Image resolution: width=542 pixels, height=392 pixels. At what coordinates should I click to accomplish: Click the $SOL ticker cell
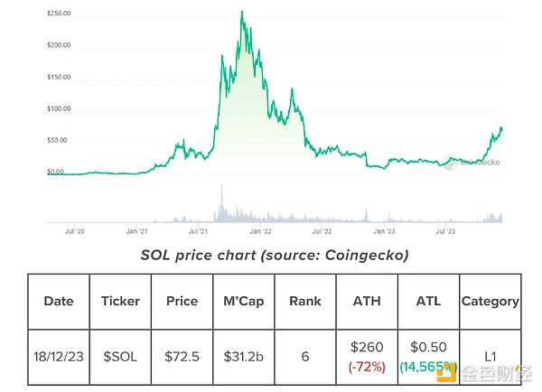[119, 357]
